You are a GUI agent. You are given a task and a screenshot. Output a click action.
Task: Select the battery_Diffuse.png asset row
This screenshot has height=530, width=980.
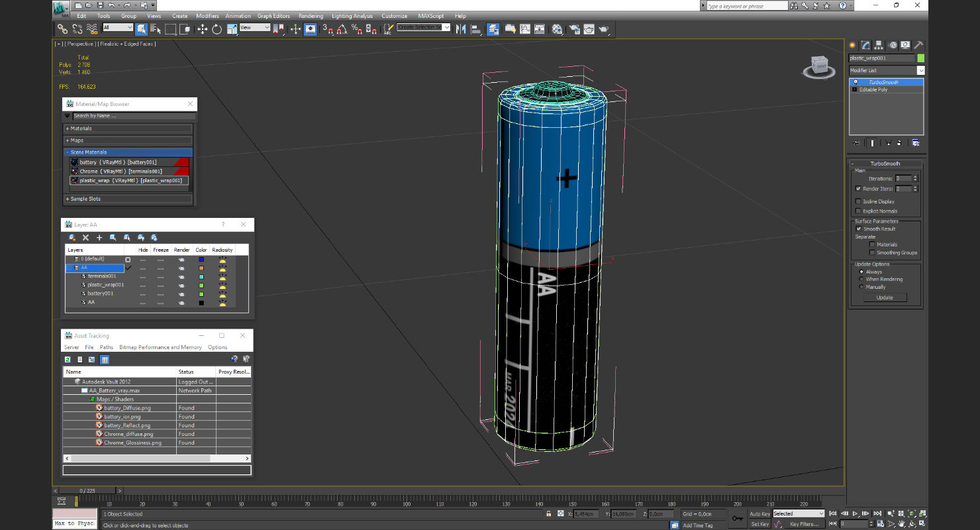[x=157, y=408]
